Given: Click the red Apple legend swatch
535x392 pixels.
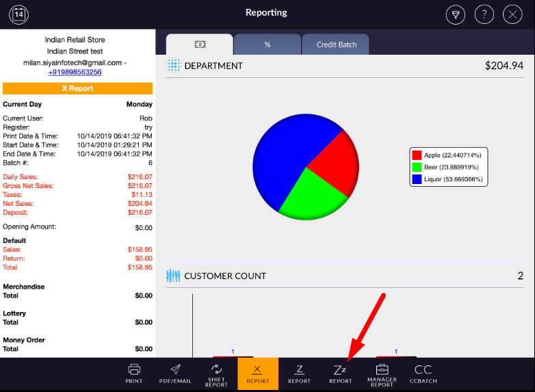Looking at the screenshot, I should coord(416,155).
